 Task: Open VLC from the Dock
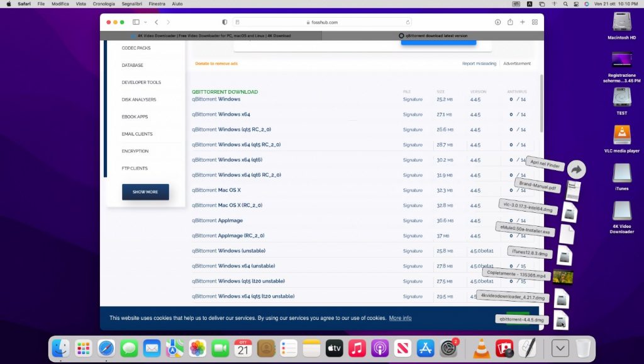[482, 348]
